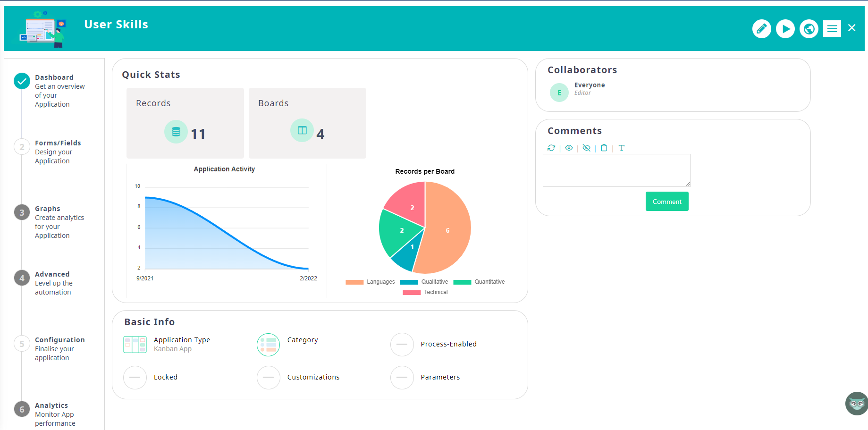Open the Category selector in Basic Info
Screen dimensions: 868x430
(x=268, y=344)
